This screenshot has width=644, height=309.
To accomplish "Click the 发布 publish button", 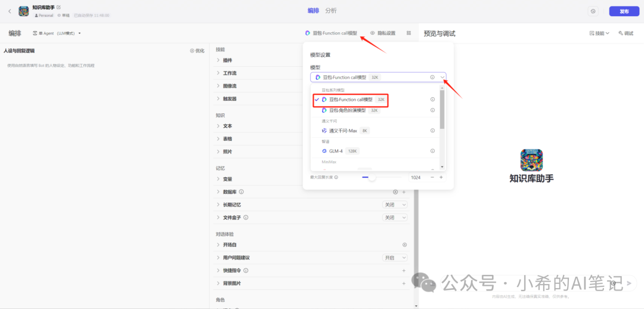I will pos(624,11).
